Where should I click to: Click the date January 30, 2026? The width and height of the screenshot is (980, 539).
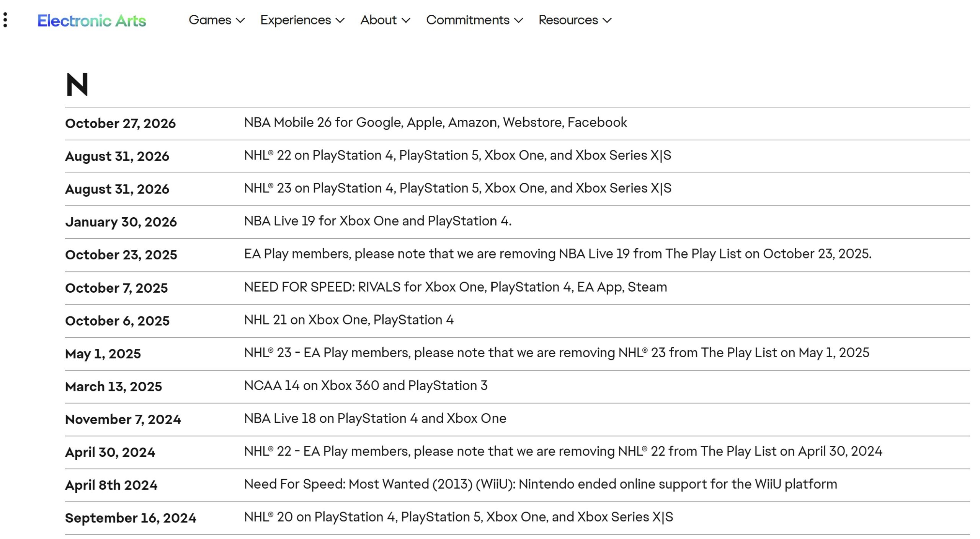coord(121,222)
